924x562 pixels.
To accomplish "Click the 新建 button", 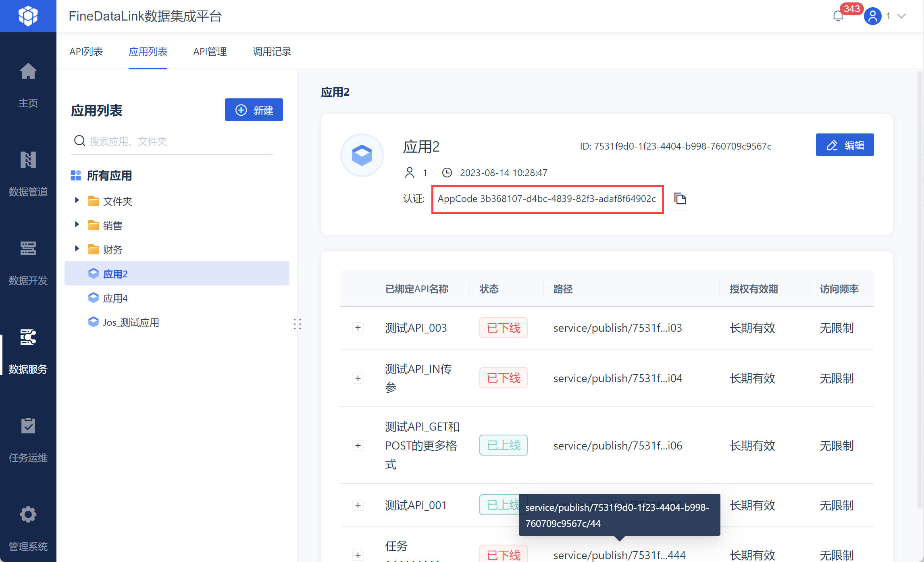I will [254, 110].
